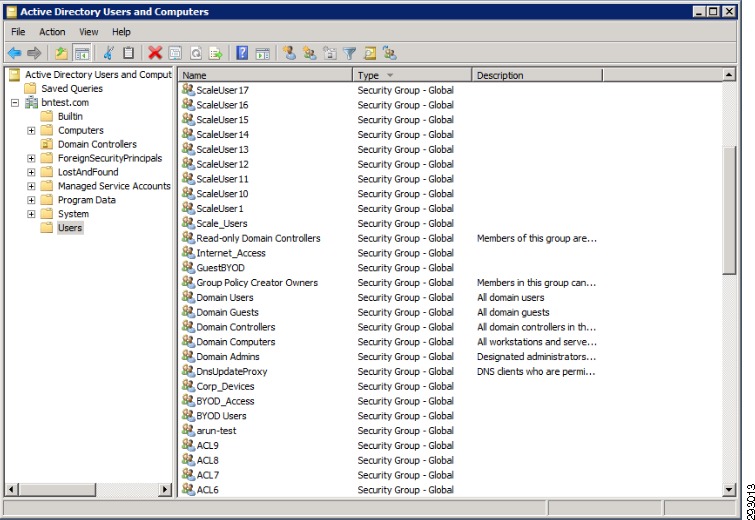Screen dimensions: 755x520
Task: Click the Saved Queries folder icon
Action: 30,88
